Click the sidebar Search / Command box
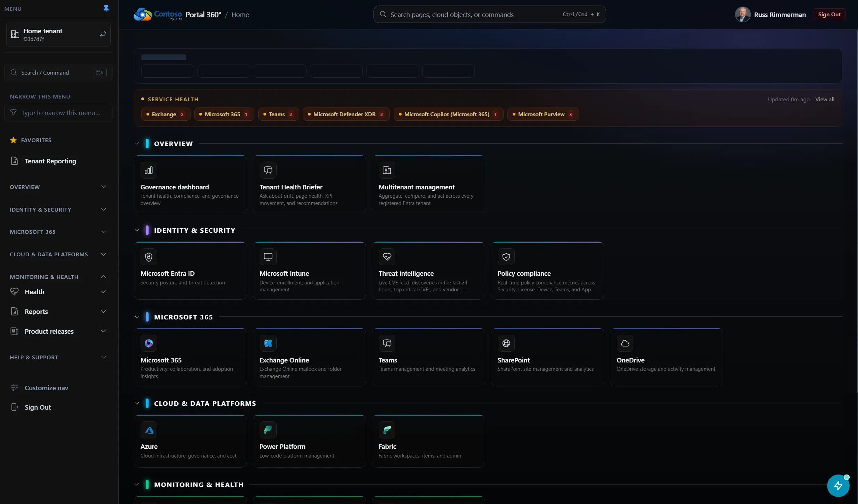This screenshot has height=504, width=858. (x=58, y=72)
